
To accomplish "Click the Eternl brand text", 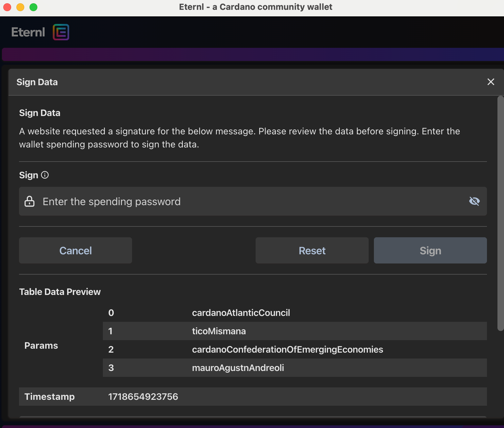I will coord(28,32).
